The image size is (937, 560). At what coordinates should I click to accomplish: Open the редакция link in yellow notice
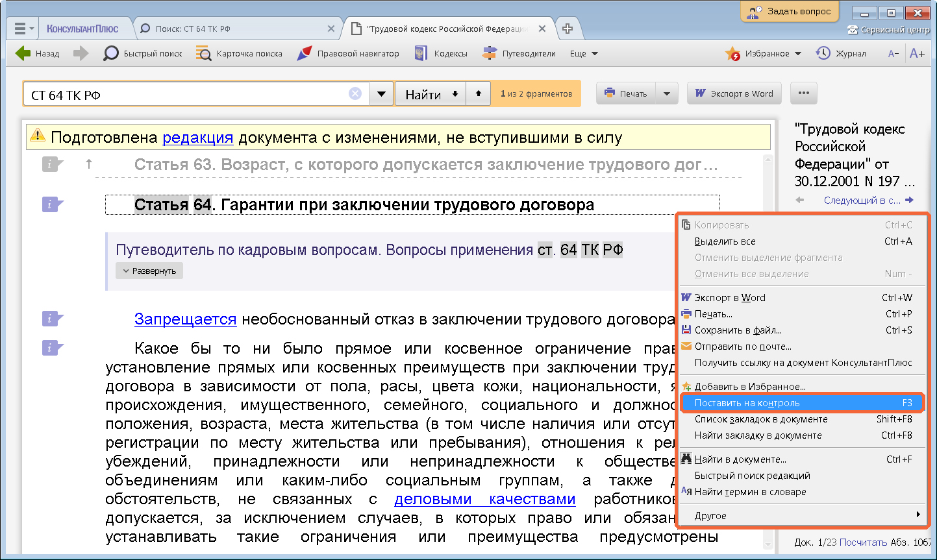click(198, 138)
